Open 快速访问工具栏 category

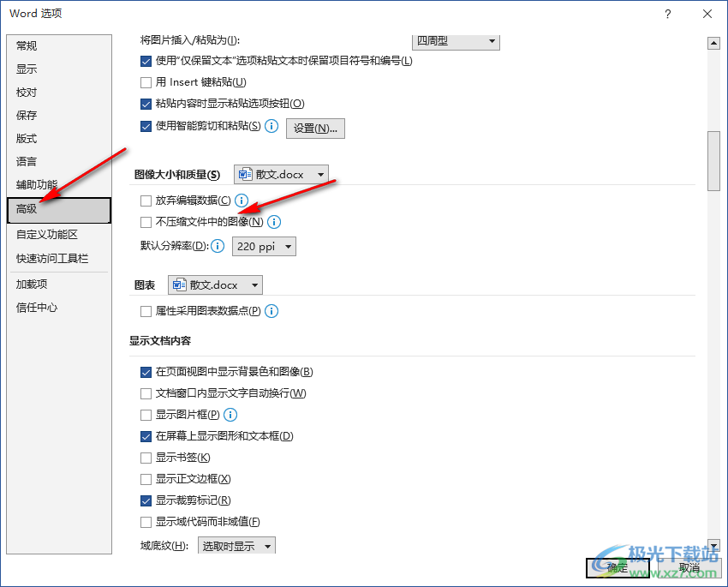[x=59, y=259]
